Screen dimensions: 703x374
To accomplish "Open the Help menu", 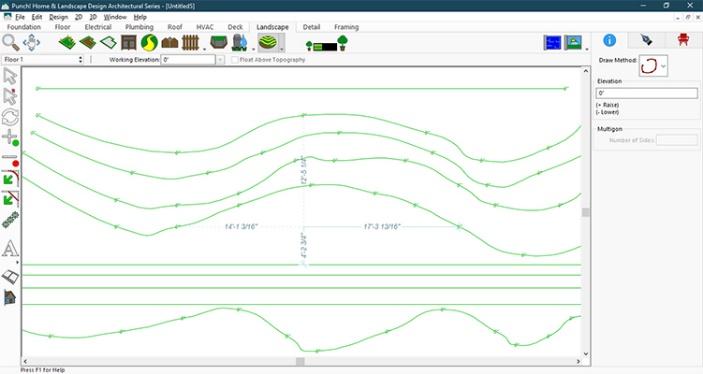I will [x=140, y=17].
